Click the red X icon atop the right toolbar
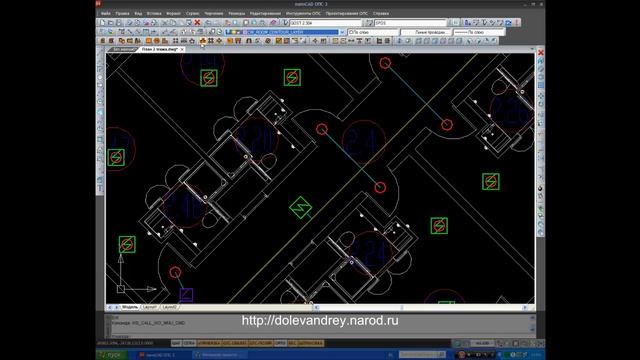Viewport: 640px width, 360px height. point(541,53)
